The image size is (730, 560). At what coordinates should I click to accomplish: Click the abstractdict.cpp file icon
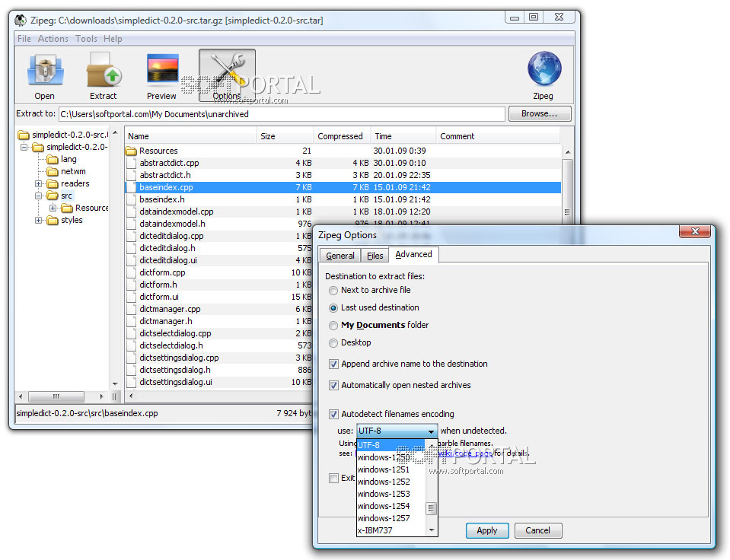(132, 163)
